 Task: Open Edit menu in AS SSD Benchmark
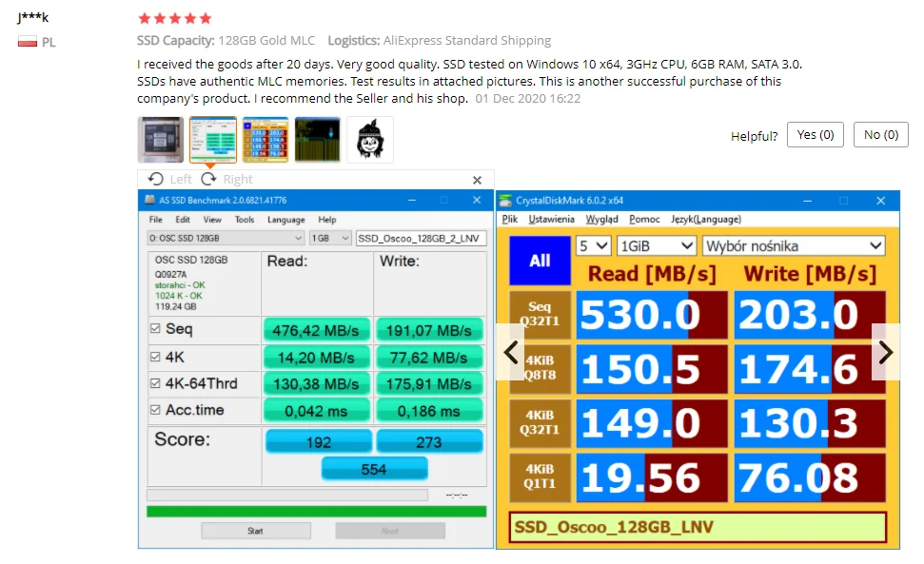coord(183,220)
